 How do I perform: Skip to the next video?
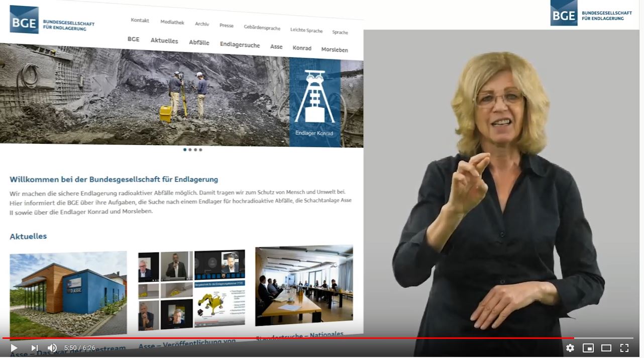35,348
